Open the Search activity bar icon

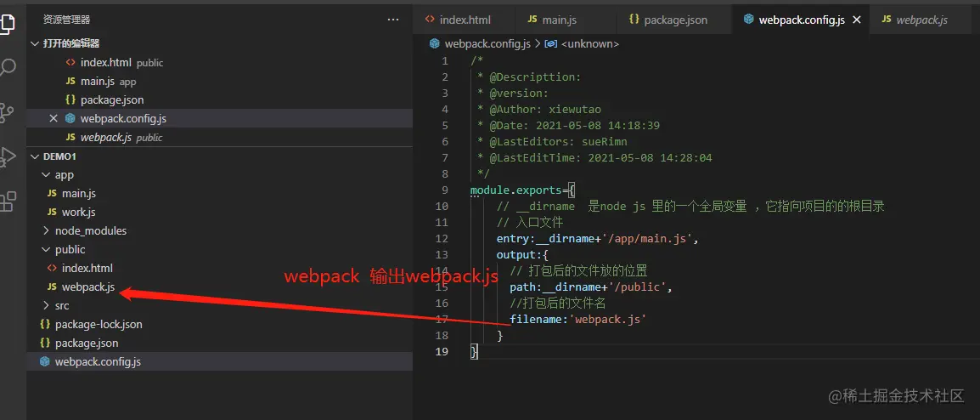tap(7, 67)
